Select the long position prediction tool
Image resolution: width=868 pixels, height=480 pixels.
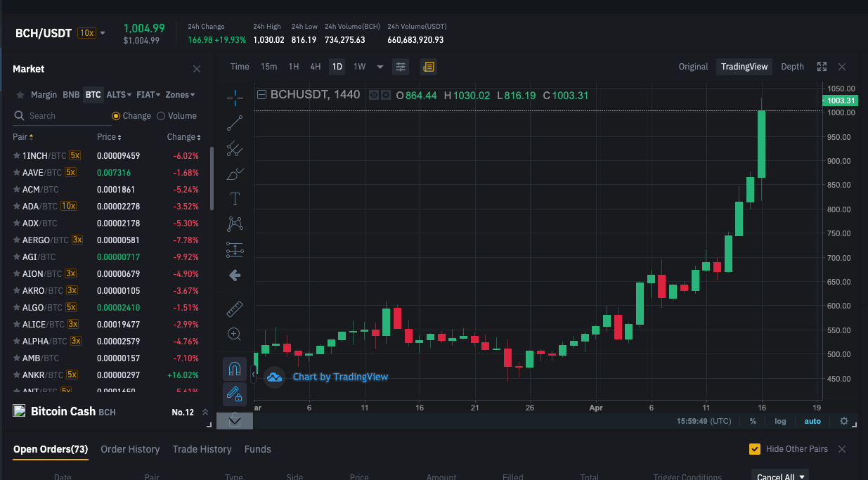(235, 249)
